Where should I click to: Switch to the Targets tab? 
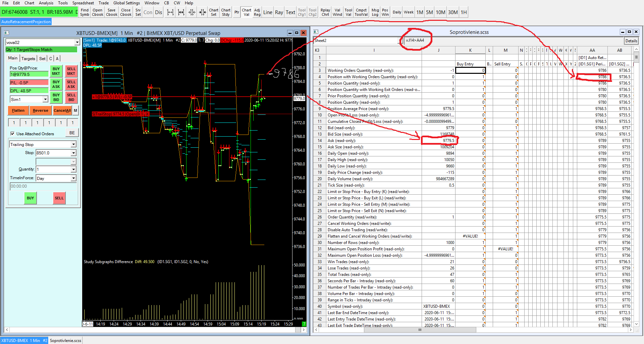[x=28, y=58]
